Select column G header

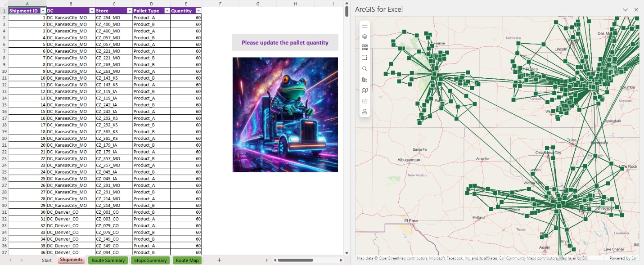[x=258, y=4]
